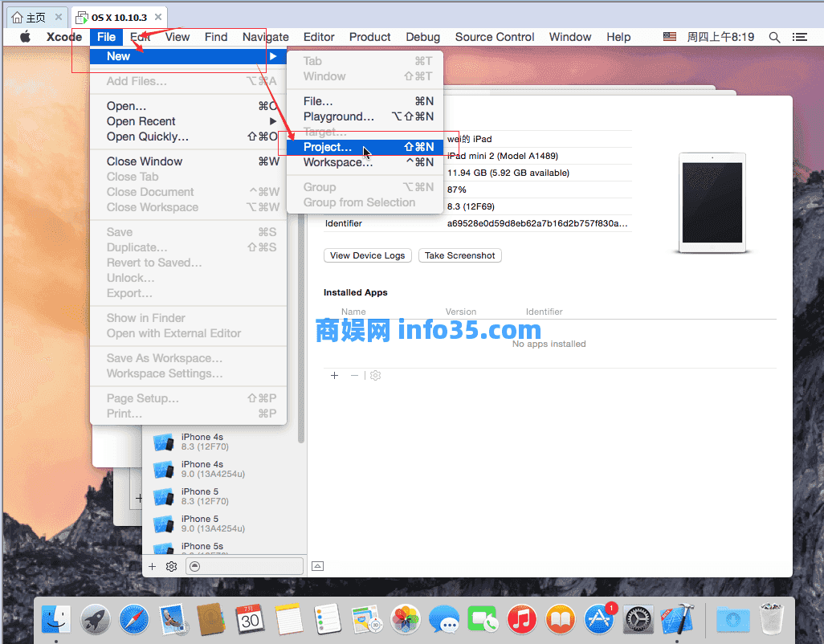The height and width of the screenshot is (644, 824).
Task: Select iPhone 4s 9.0 (13A4254u) simulator
Action: 223,469
